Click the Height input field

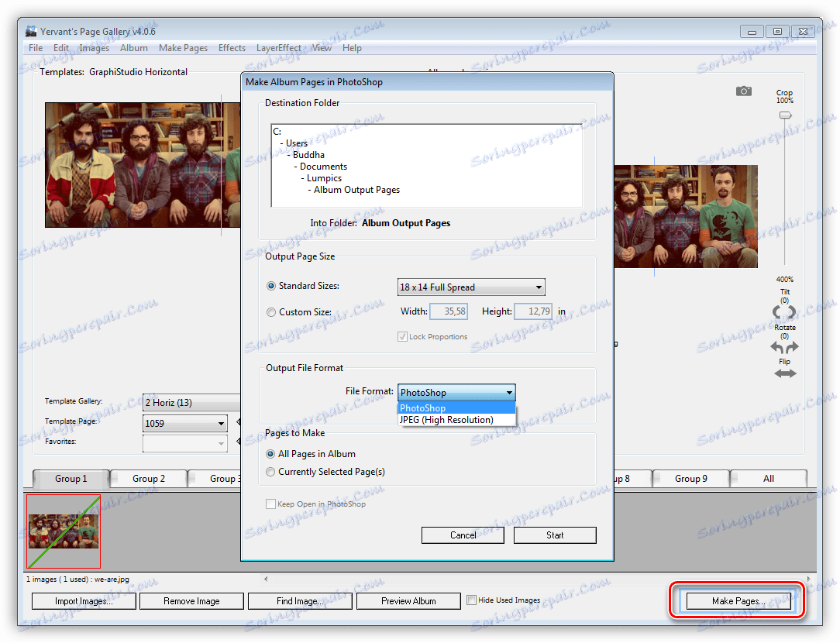(x=533, y=311)
